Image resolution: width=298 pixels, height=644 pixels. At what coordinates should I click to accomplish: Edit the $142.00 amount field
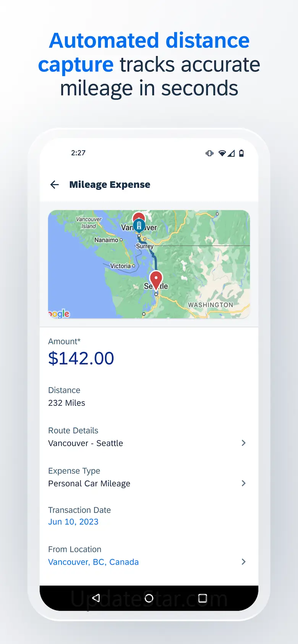(81, 359)
